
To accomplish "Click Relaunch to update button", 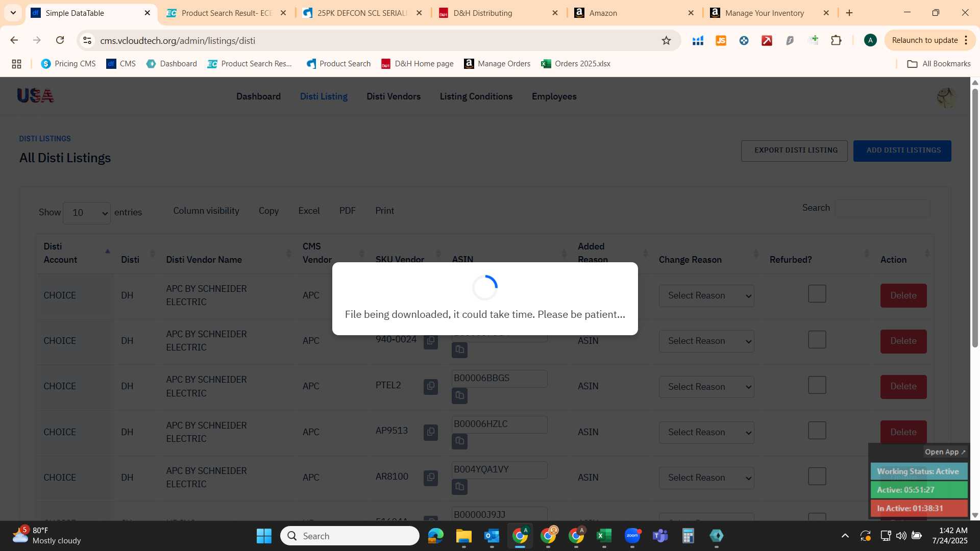I will (x=929, y=40).
